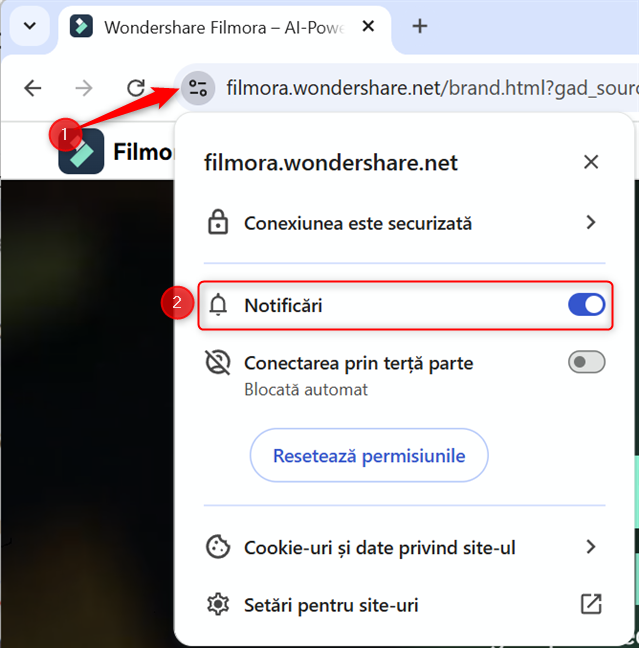
Task: Open a new tab with the plus icon
Action: coord(420,26)
